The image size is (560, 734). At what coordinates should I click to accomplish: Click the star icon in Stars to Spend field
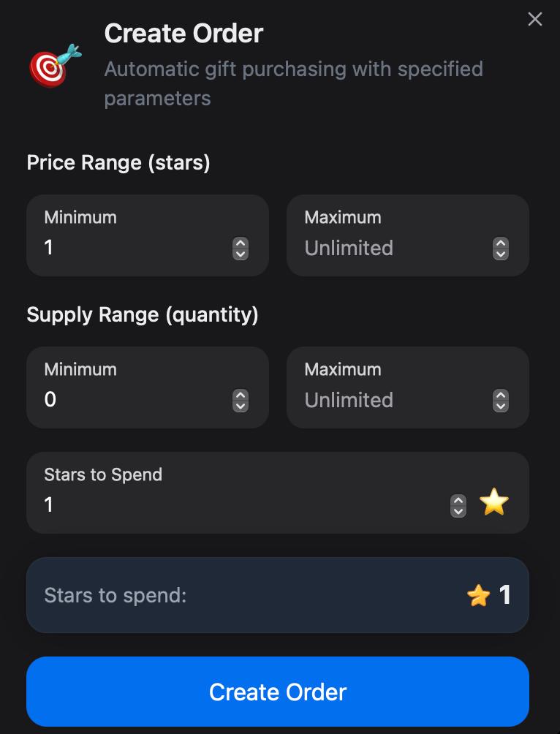[x=494, y=502]
